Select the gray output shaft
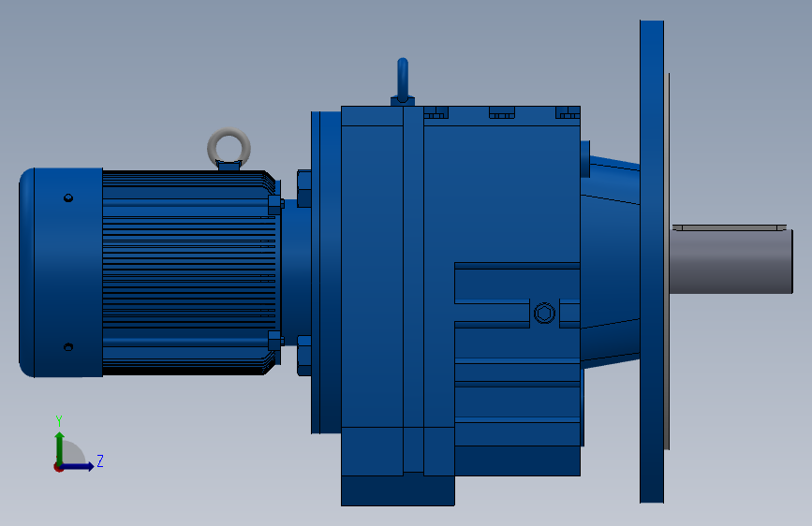 pos(731,261)
